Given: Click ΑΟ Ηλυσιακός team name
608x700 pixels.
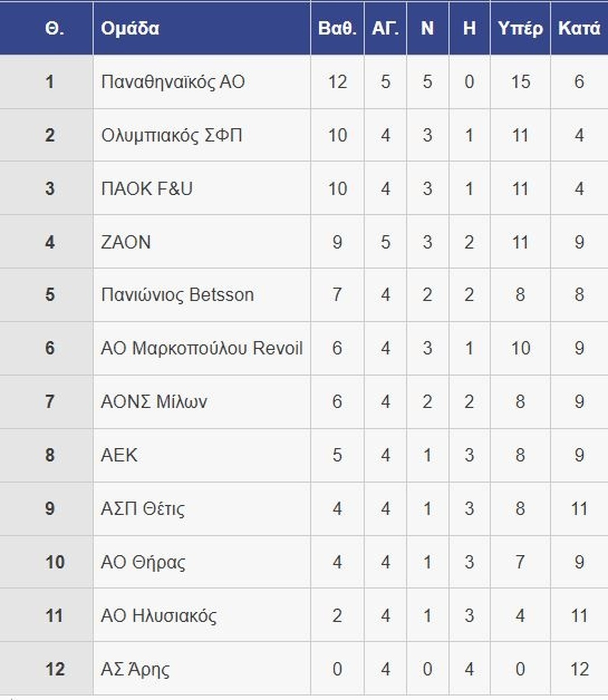Looking at the screenshot, I should click(x=159, y=616).
